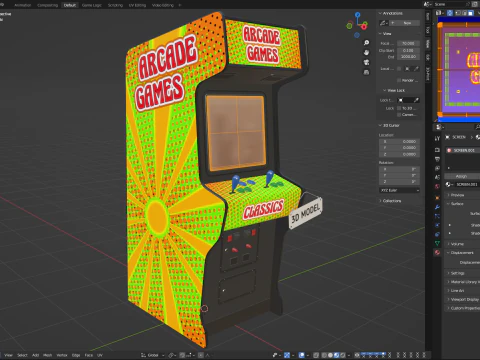Image resolution: width=480 pixels, height=360 pixels.
Task: Click the search icon in Properties editor header
Action: [478, 127]
